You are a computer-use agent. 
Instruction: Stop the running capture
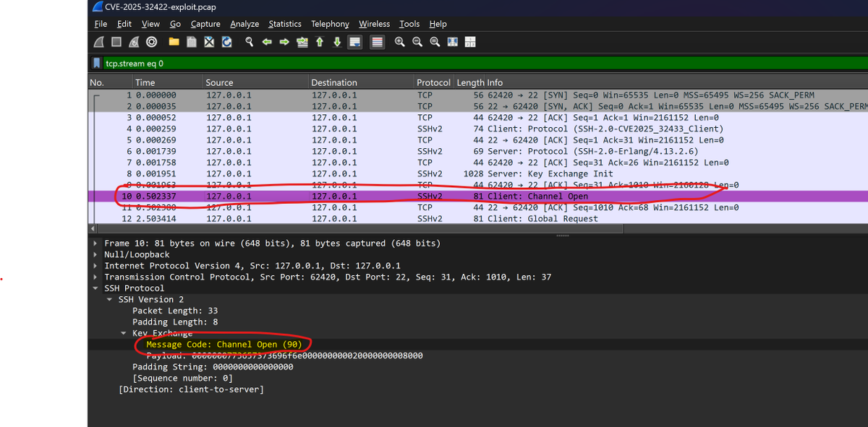(116, 42)
